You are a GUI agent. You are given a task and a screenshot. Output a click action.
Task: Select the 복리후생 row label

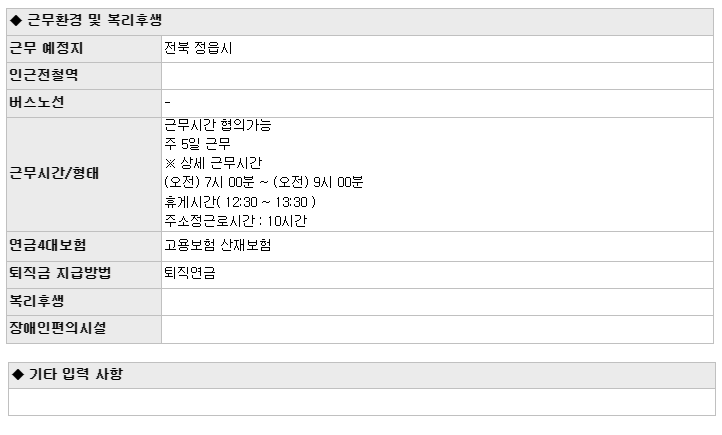[x=36, y=301]
